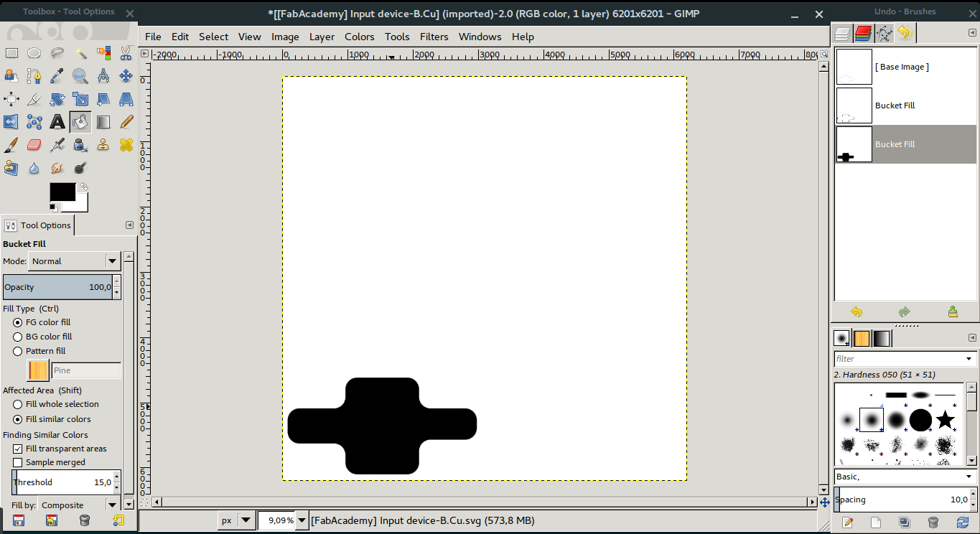Image resolution: width=980 pixels, height=534 pixels.
Task: Open the Filters menu
Action: click(434, 37)
